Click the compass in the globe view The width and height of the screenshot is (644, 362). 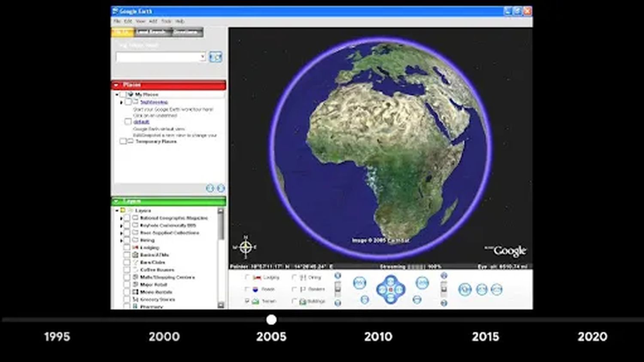(x=245, y=247)
